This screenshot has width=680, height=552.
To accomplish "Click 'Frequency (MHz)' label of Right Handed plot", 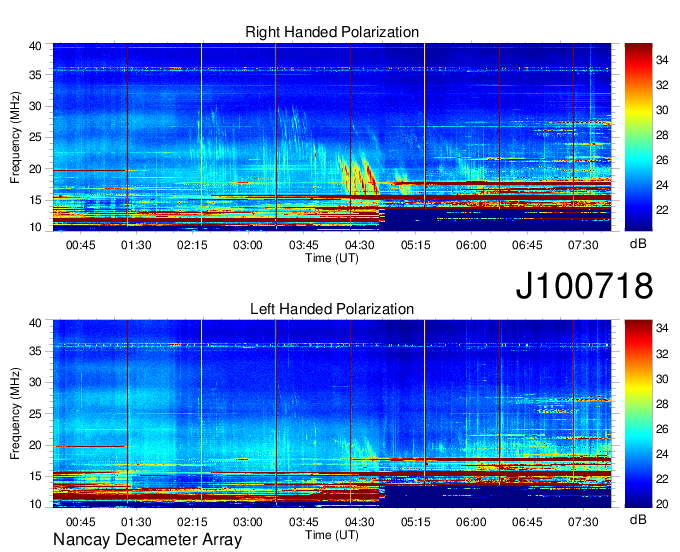I will click(15, 137).
